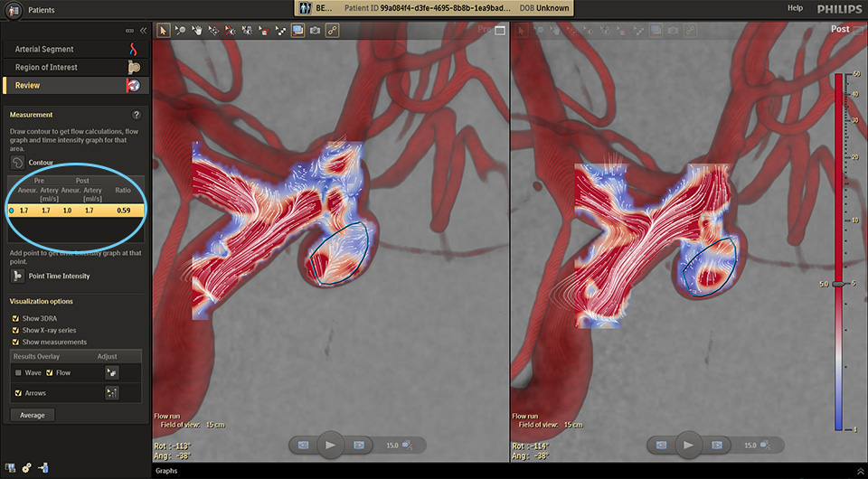Click the camera snapshot icon
Screen dimensions: 868x479
coord(315,30)
